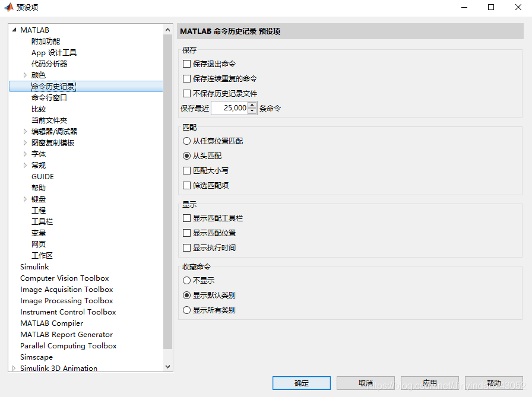This screenshot has width=532, height=397.
Task: Open 变量 preferences
Action: [39, 233]
